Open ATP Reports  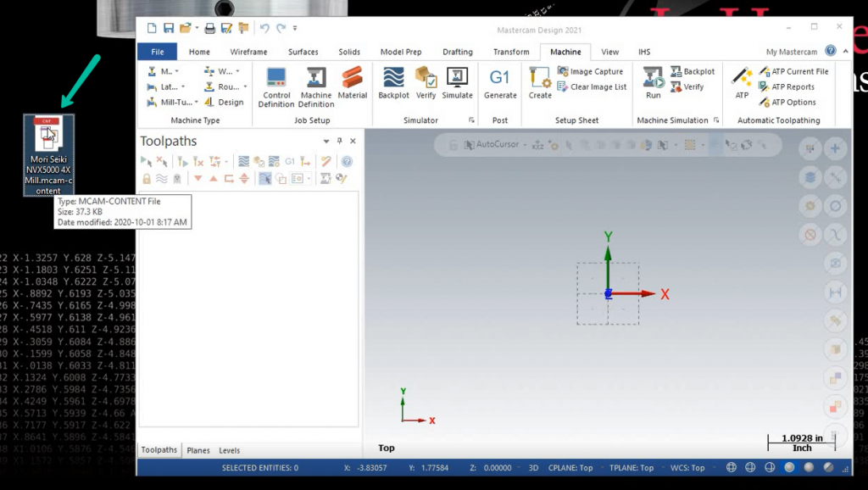[787, 87]
